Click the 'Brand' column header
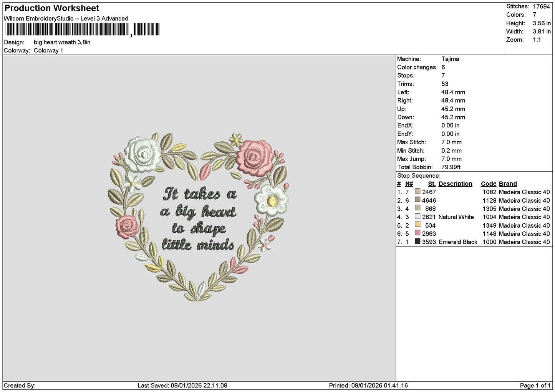This screenshot has width=555, height=392. (x=508, y=184)
